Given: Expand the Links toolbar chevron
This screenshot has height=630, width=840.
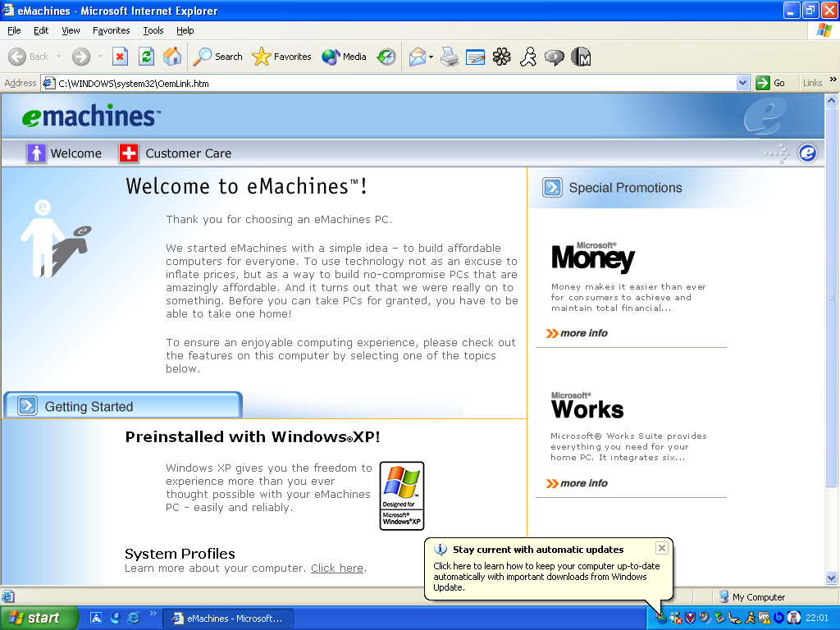Looking at the screenshot, I should (833, 80).
